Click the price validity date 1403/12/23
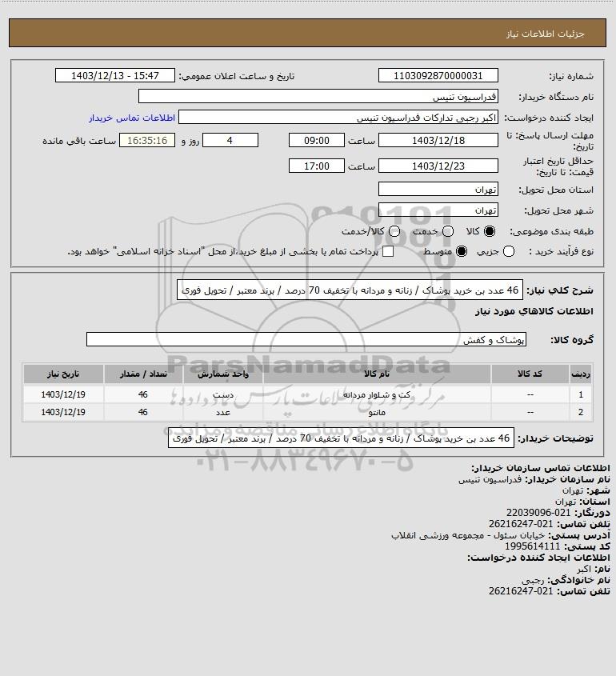 [x=438, y=166]
